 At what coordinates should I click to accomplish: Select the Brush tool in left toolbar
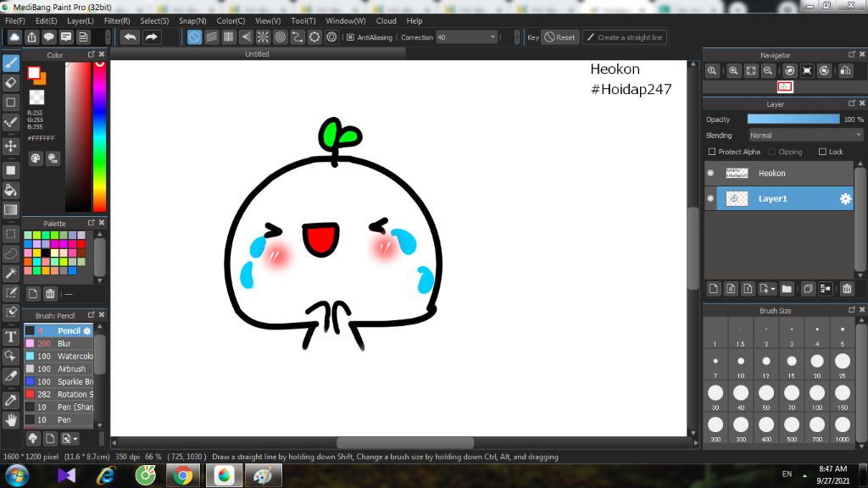(x=10, y=63)
